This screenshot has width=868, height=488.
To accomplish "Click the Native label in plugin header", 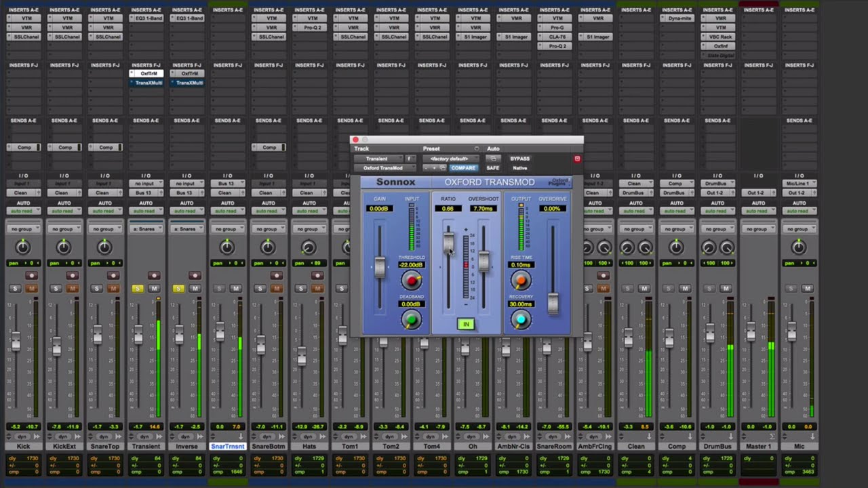I will click(520, 168).
